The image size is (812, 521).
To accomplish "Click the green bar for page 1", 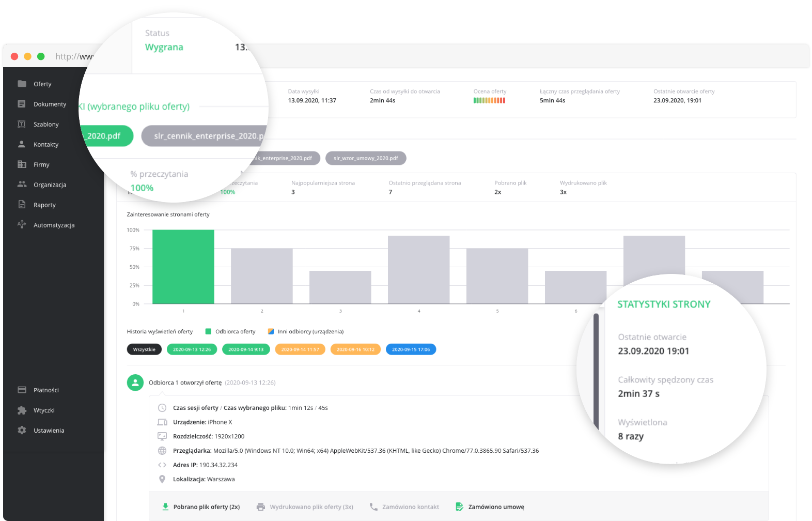I will pyautogui.click(x=183, y=267).
